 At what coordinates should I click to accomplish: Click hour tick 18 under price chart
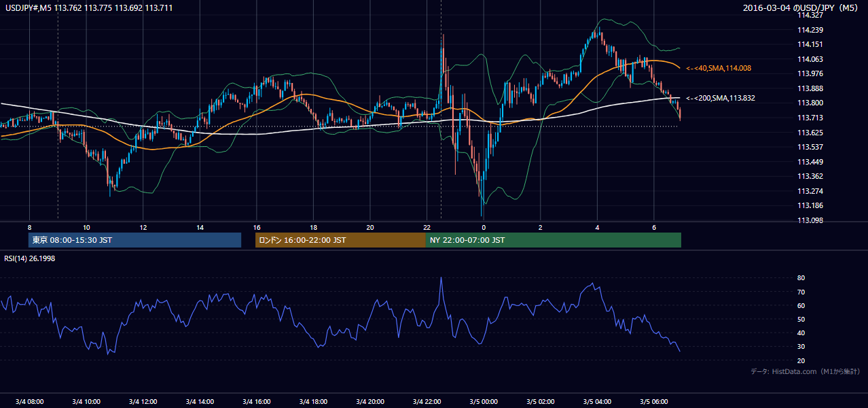(313, 227)
